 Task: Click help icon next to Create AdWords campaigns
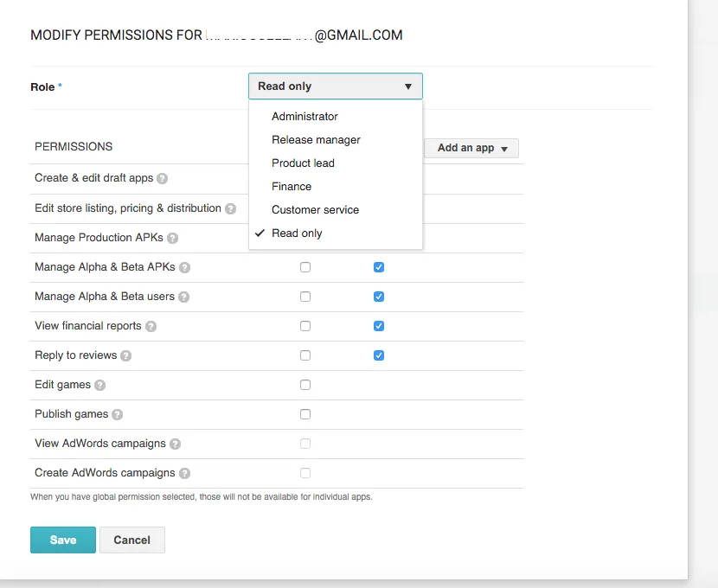coord(184,473)
